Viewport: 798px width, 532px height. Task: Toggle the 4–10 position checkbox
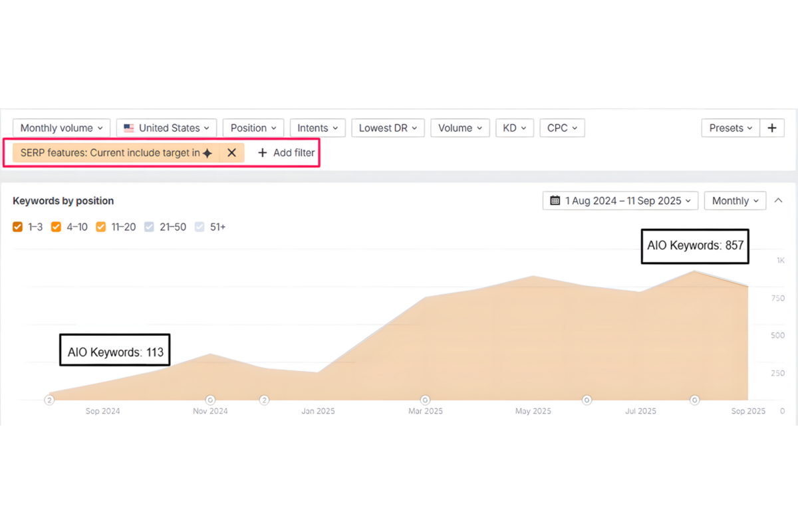(x=57, y=227)
